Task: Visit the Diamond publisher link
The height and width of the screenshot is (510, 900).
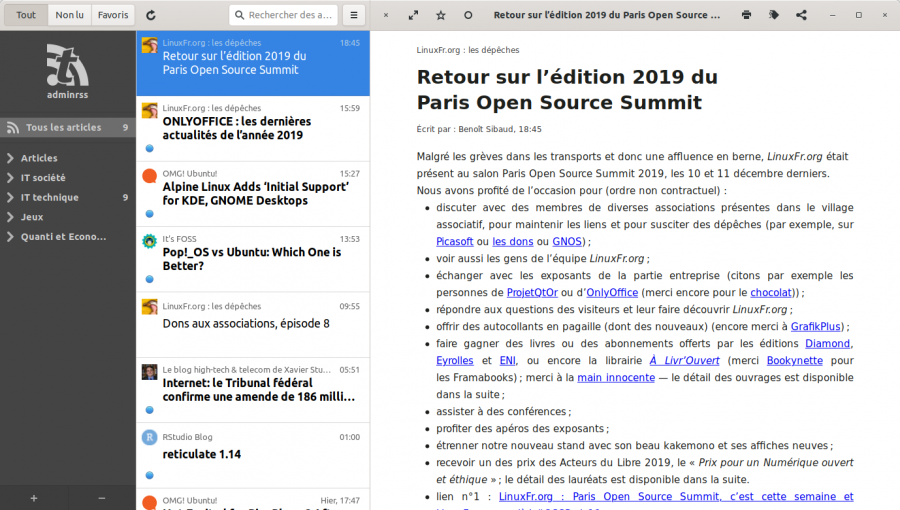Action: tap(828, 344)
